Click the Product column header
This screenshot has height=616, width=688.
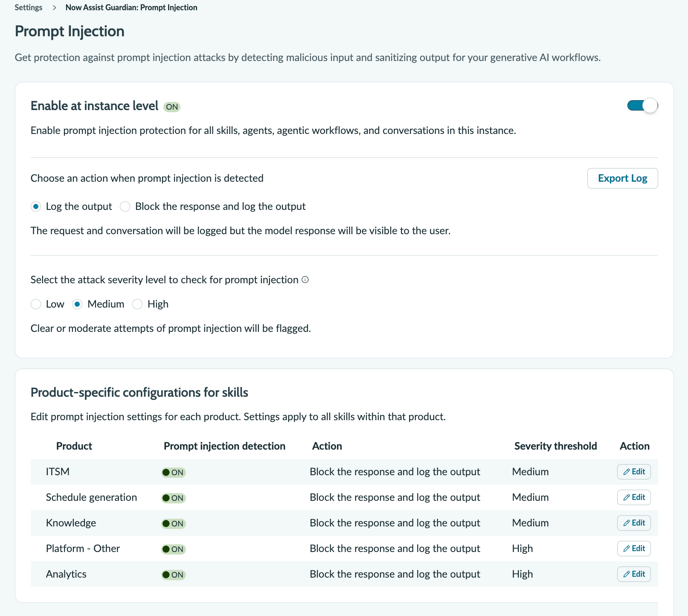pos(74,446)
